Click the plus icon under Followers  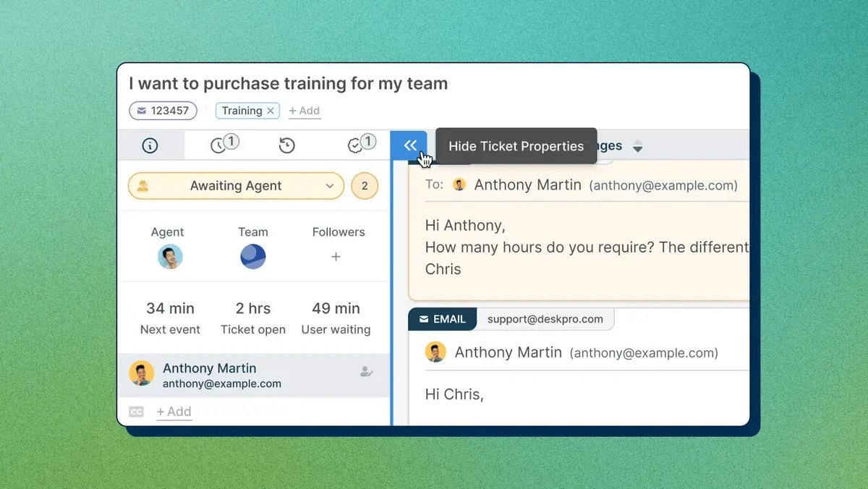point(336,256)
